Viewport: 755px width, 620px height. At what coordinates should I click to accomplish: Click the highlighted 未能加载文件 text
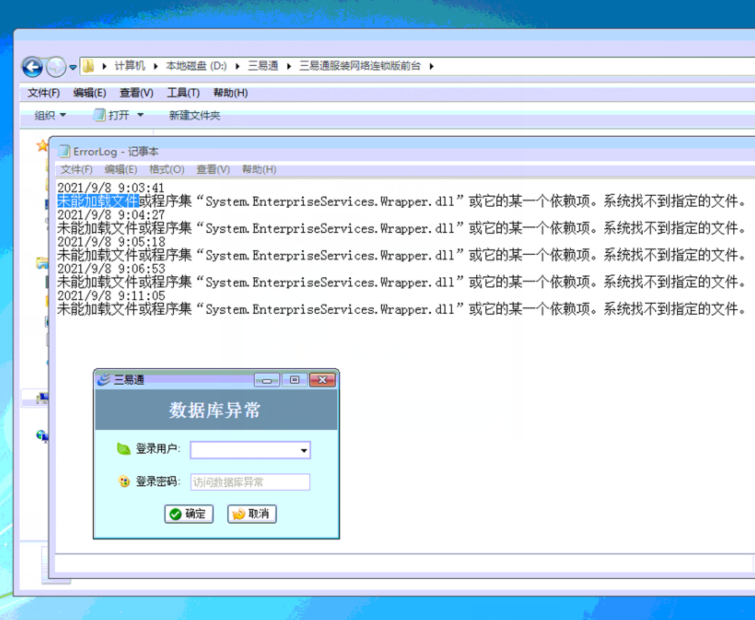[x=98, y=201]
